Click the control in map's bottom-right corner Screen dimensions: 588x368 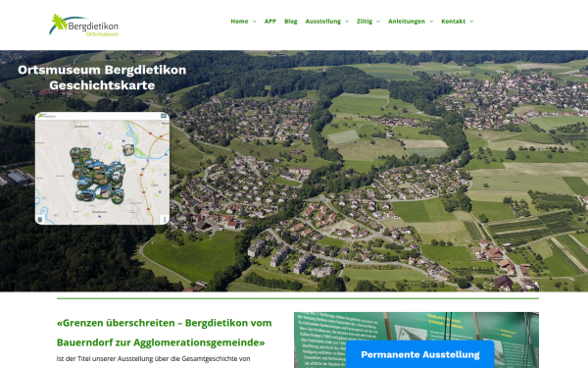tap(164, 219)
